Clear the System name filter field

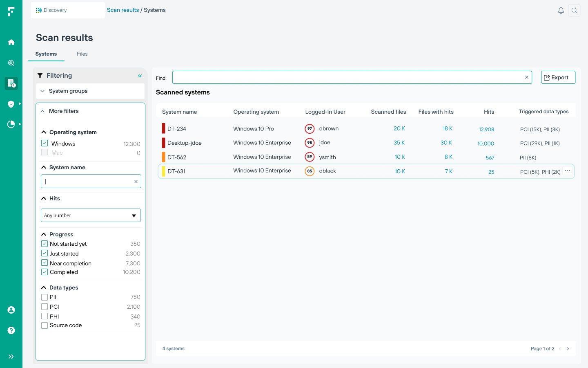(x=136, y=182)
